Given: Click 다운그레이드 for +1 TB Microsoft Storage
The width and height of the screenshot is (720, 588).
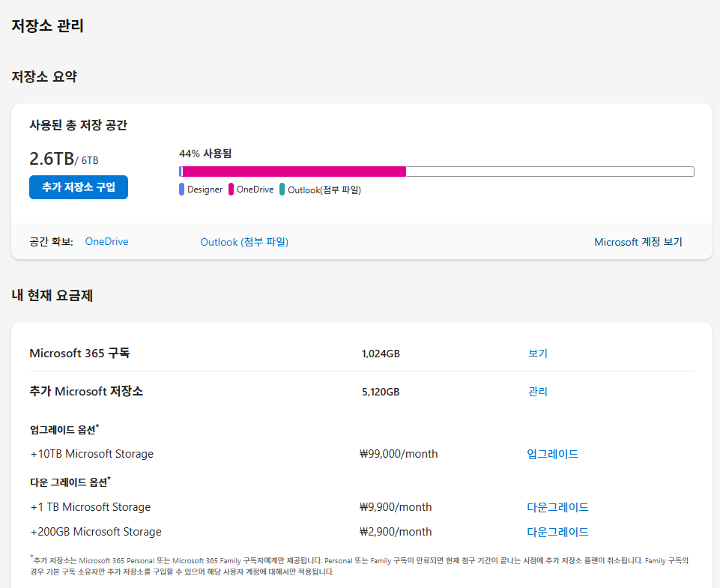Looking at the screenshot, I should [x=557, y=507].
